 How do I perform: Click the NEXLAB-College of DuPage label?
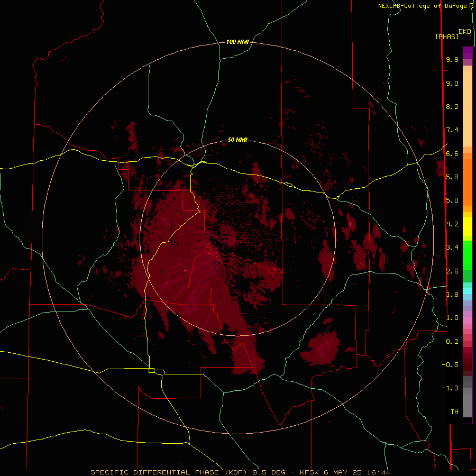click(x=425, y=6)
